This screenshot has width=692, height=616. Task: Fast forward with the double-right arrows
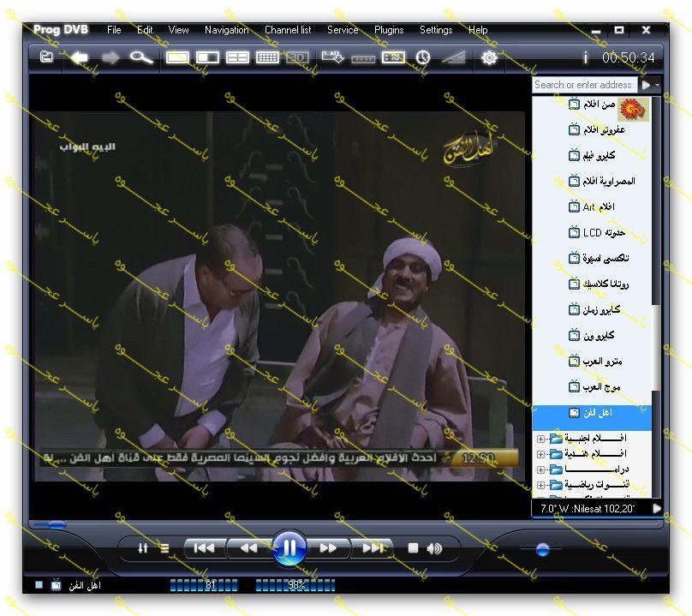tap(328, 548)
